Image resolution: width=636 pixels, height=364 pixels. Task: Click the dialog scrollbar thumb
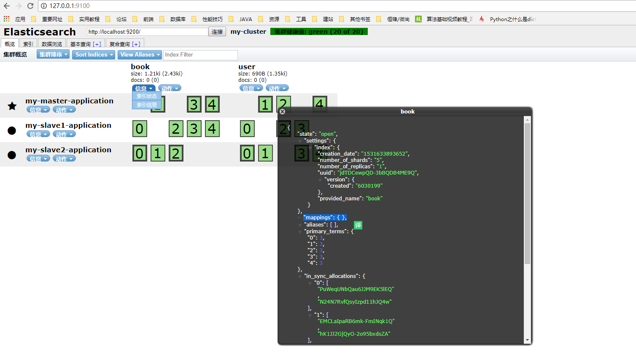tap(527, 194)
